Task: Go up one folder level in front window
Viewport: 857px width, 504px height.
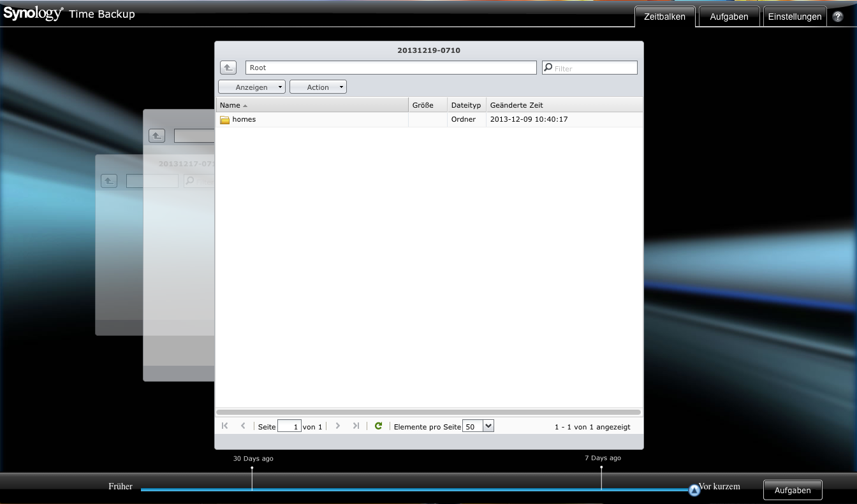Action: click(228, 68)
